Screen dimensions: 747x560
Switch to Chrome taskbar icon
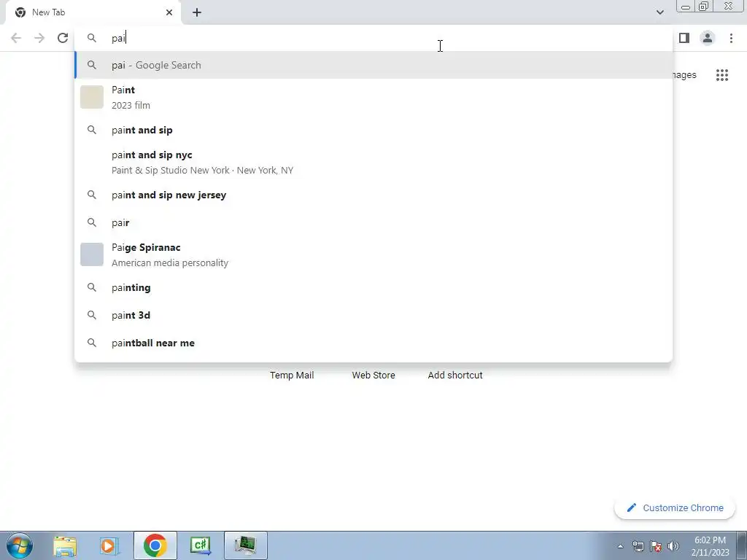point(155,545)
